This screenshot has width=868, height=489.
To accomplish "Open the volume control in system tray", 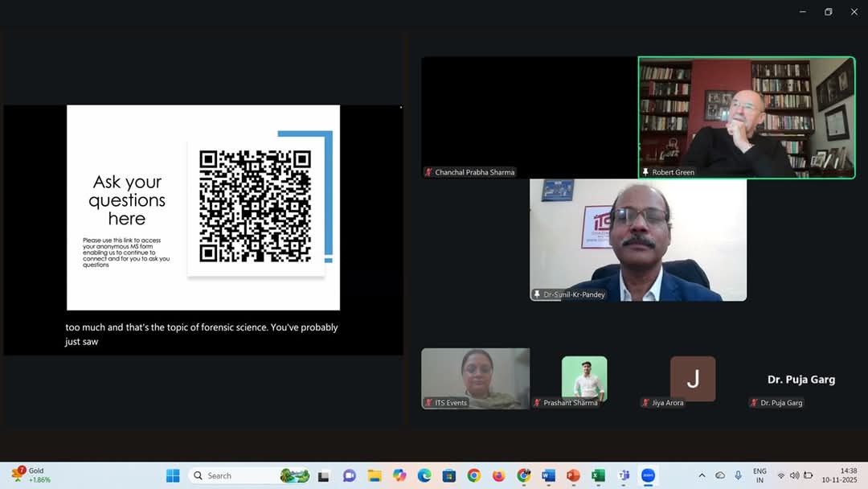I will tap(794, 475).
